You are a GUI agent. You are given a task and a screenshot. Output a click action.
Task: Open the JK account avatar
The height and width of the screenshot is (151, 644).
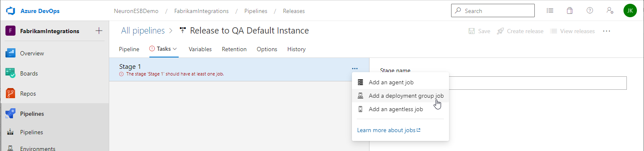tap(630, 11)
